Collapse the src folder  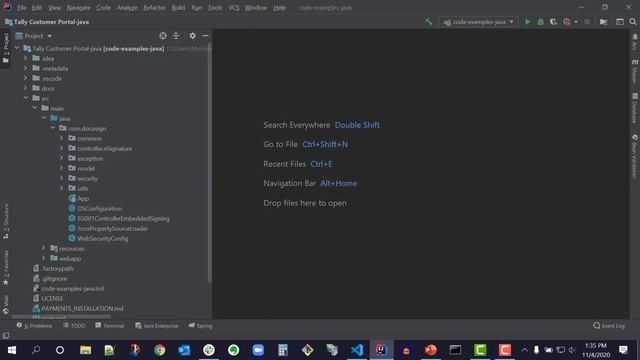tap(26, 98)
